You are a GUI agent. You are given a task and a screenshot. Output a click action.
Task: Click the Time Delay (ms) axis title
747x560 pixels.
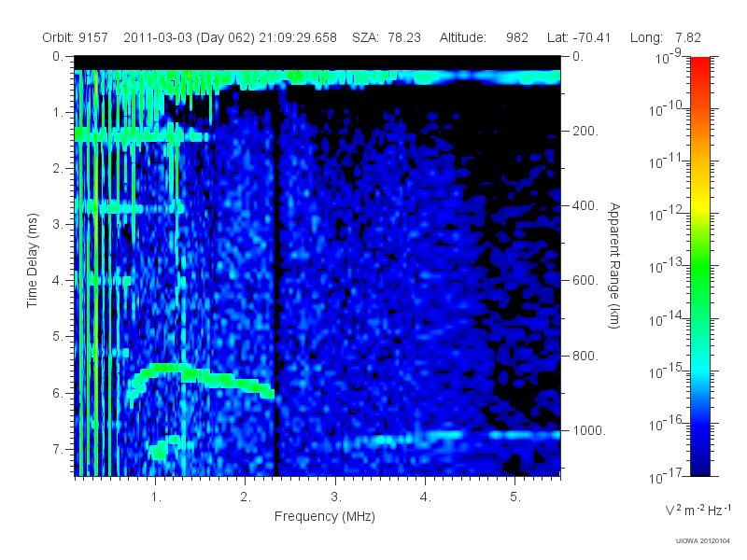[x=32, y=260]
